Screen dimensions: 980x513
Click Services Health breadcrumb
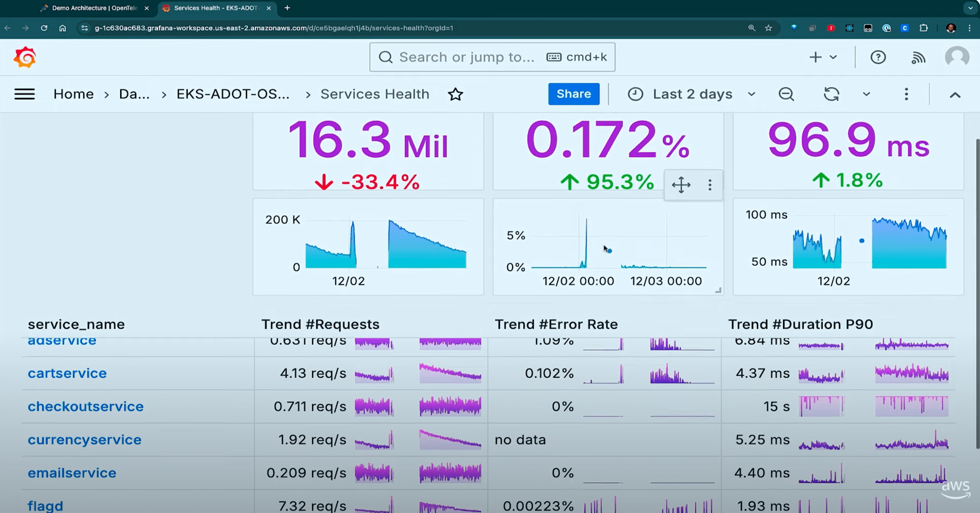[x=375, y=94]
